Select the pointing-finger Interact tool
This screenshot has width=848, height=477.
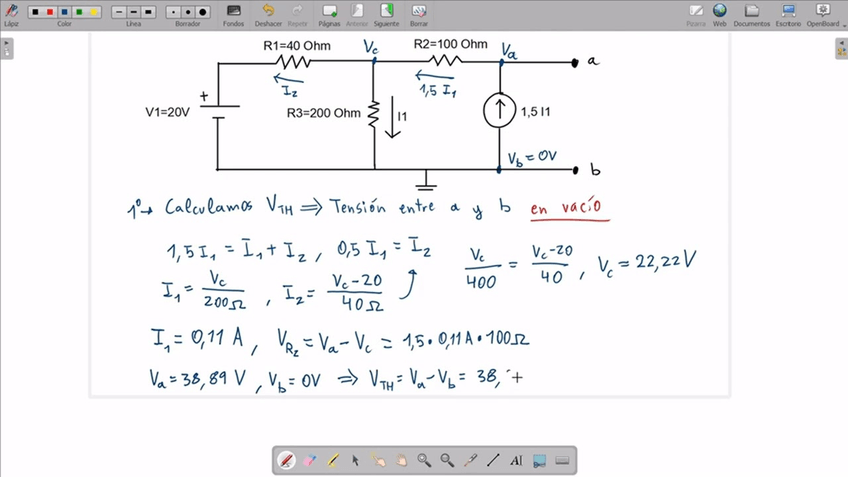point(379,460)
